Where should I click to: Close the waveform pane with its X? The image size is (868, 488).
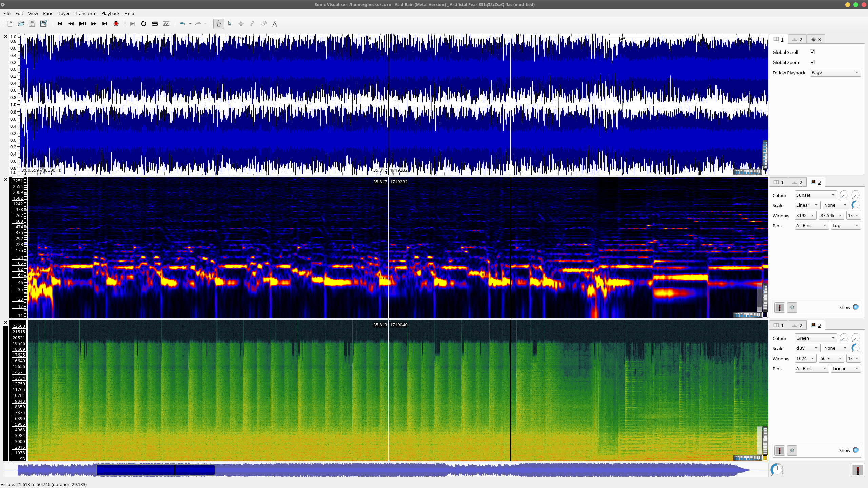[6, 36]
